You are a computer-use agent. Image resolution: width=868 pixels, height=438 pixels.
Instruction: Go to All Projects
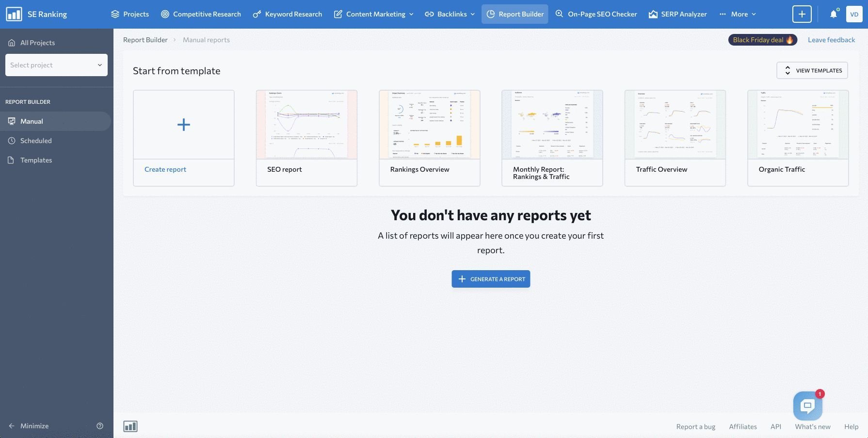tap(32, 43)
